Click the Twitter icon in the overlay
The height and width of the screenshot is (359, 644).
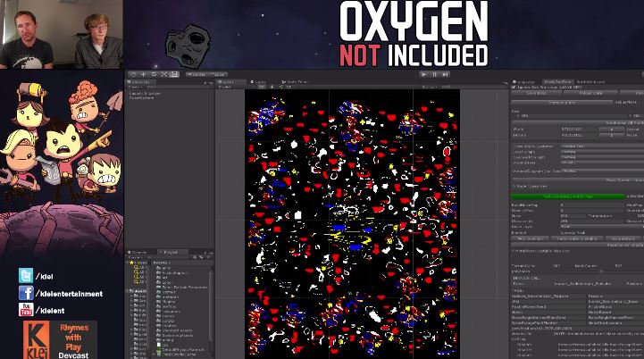pyautogui.click(x=26, y=276)
